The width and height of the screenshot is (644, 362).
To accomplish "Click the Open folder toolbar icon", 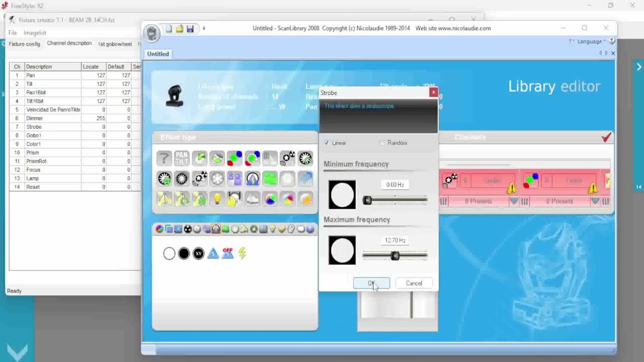I will (x=179, y=29).
